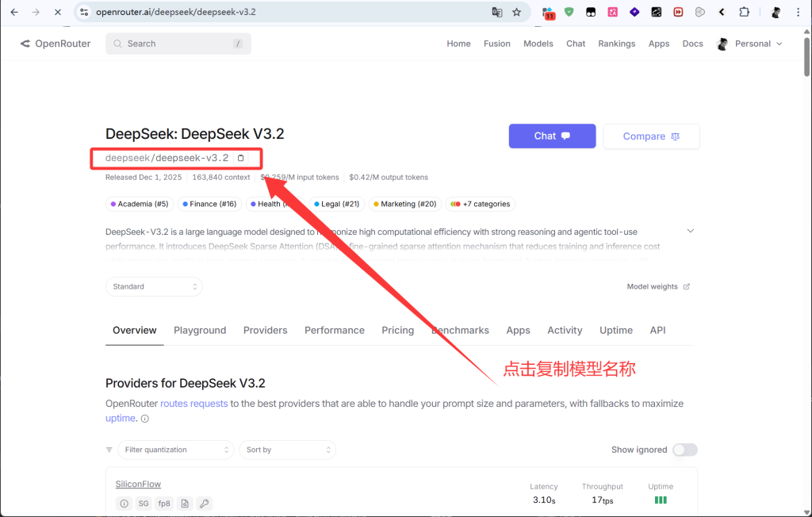The width and height of the screenshot is (812, 517).
Task: Bookmark this page with the star icon
Action: pyautogui.click(x=517, y=13)
